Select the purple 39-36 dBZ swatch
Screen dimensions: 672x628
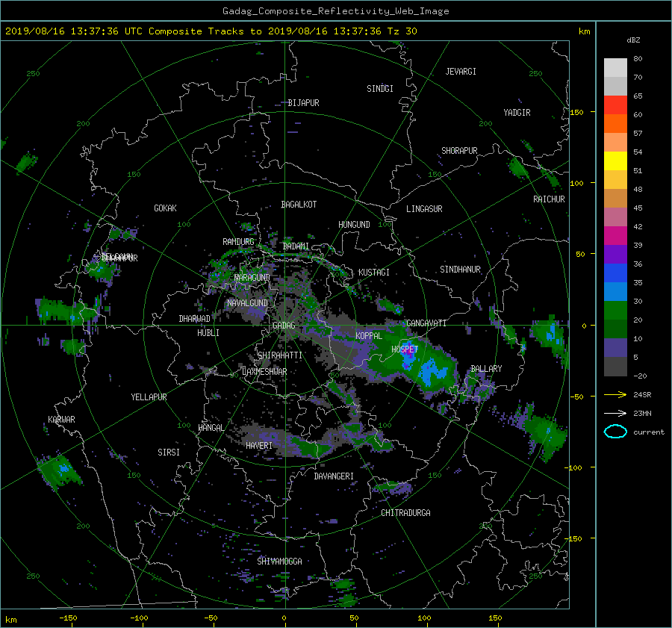coord(615,254)
